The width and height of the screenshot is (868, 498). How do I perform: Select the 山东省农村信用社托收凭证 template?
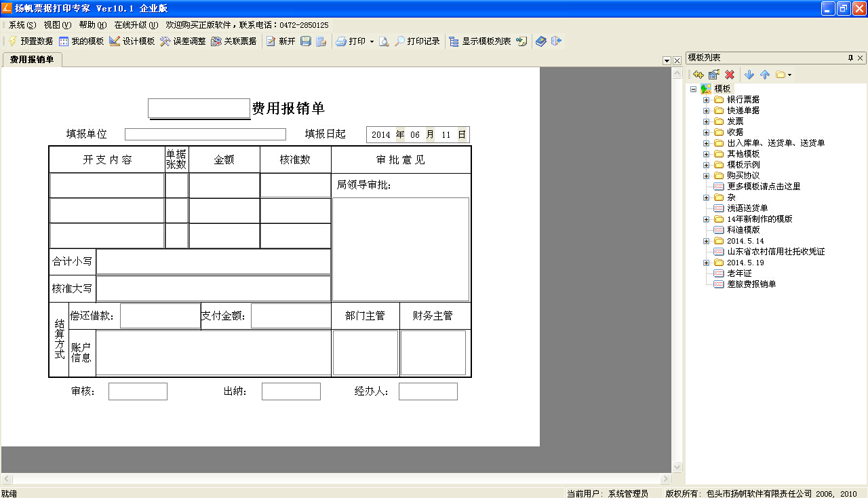(x=776, y=252)
